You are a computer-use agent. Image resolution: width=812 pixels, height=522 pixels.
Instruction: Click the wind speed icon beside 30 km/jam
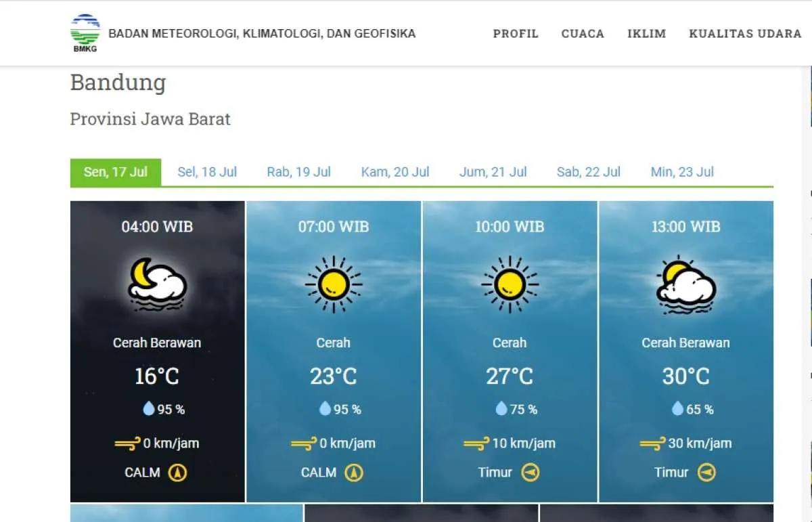[x=652, y=443]
